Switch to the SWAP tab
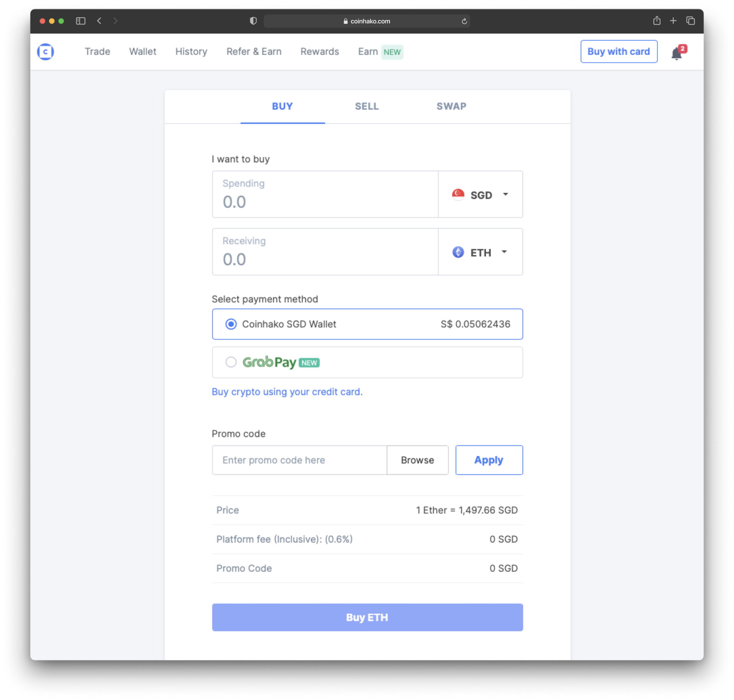Viewport: 734px width, 700px height. 451,106
